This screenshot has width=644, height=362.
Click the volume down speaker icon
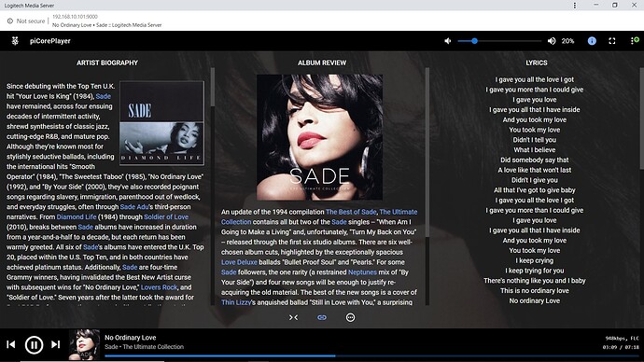point(448,41)
